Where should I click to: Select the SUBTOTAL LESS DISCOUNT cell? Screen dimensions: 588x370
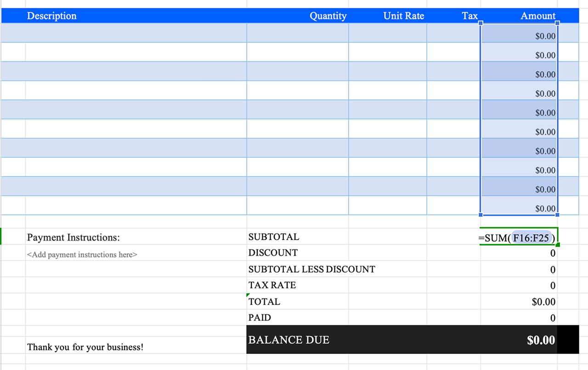[312, 269]
